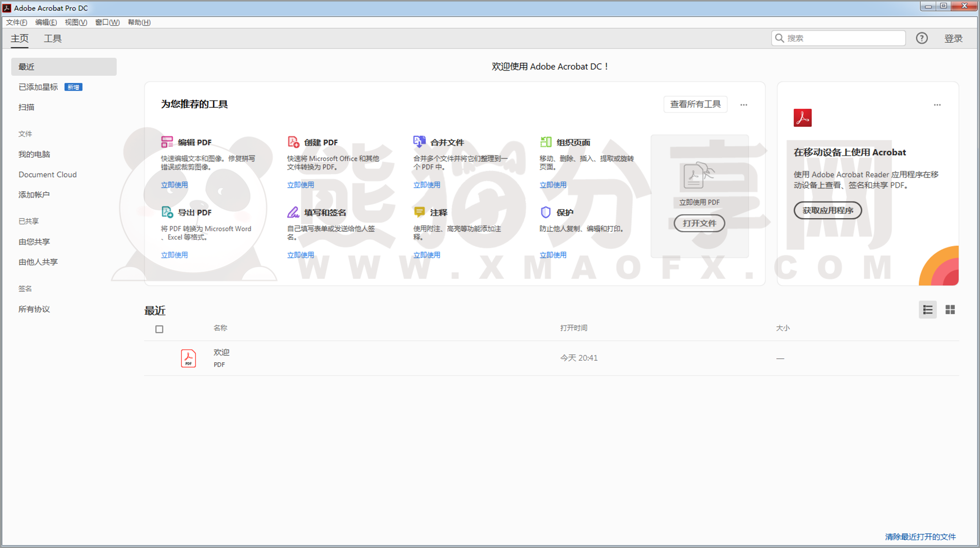Screen dimensions: 980x548
Task: Open the 创建 PDF tool icon
Action: pyautogui.click(x=294, y=142)
